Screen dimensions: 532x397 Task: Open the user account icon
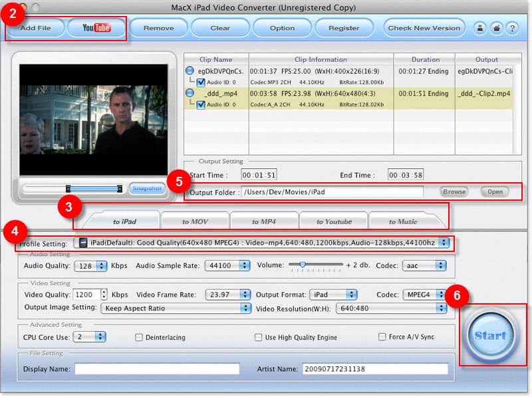click(x=480, y=28)
